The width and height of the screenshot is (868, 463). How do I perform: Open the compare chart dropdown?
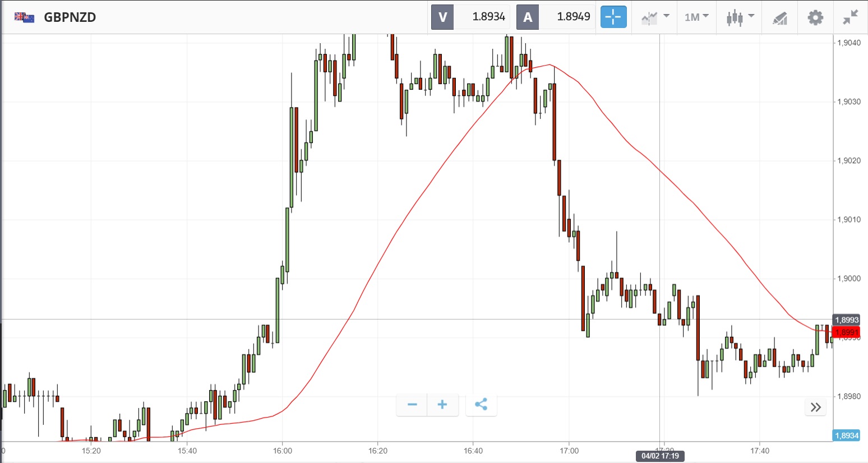click(655, 17)
